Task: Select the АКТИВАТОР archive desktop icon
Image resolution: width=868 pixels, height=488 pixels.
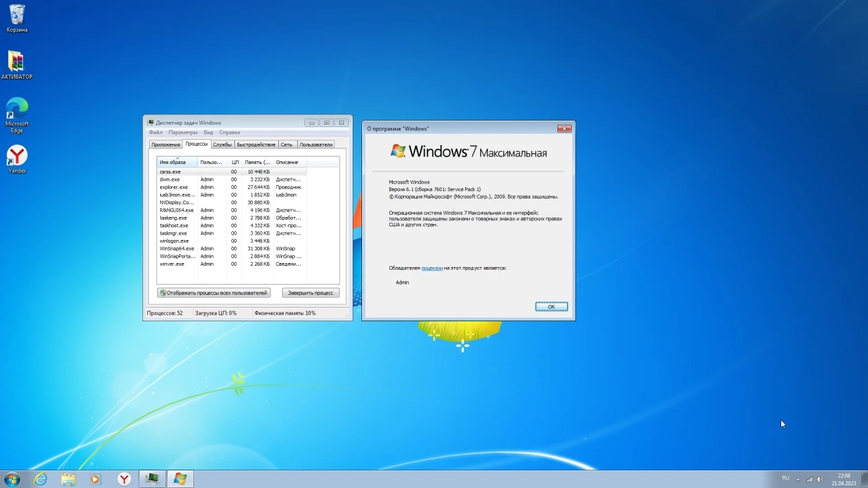Action: [x=17, y=65]
